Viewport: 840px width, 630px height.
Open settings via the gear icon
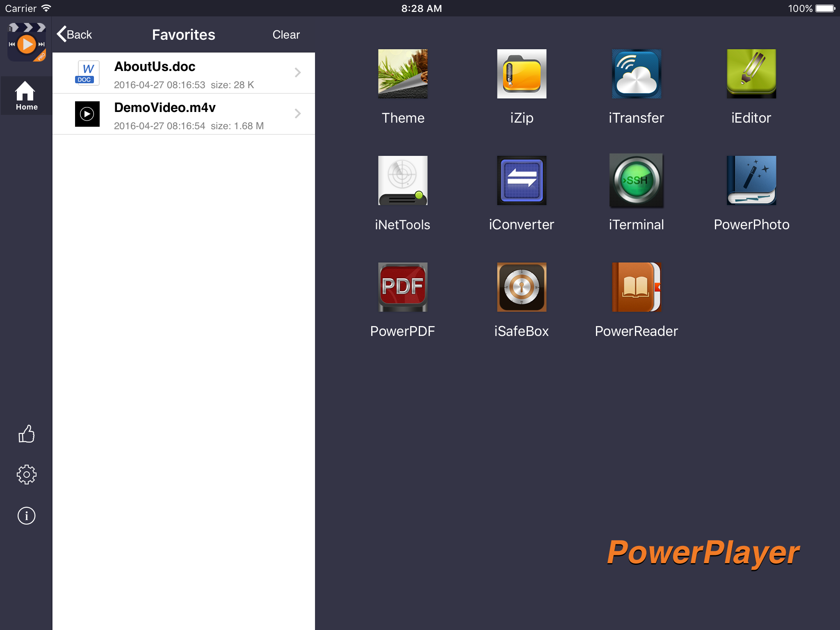pyautogui.click(x=27, y=475)
